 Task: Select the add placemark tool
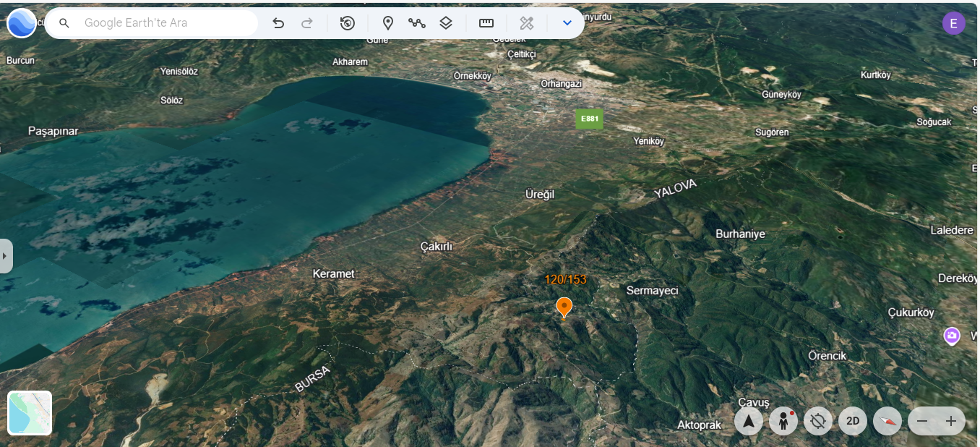click(388, 23)
